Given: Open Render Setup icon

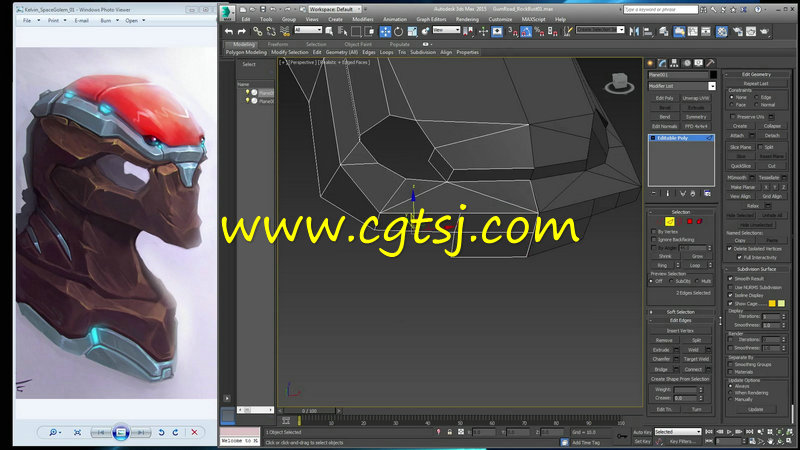Looking at the screenshot, I should click(x=738, y=32).
